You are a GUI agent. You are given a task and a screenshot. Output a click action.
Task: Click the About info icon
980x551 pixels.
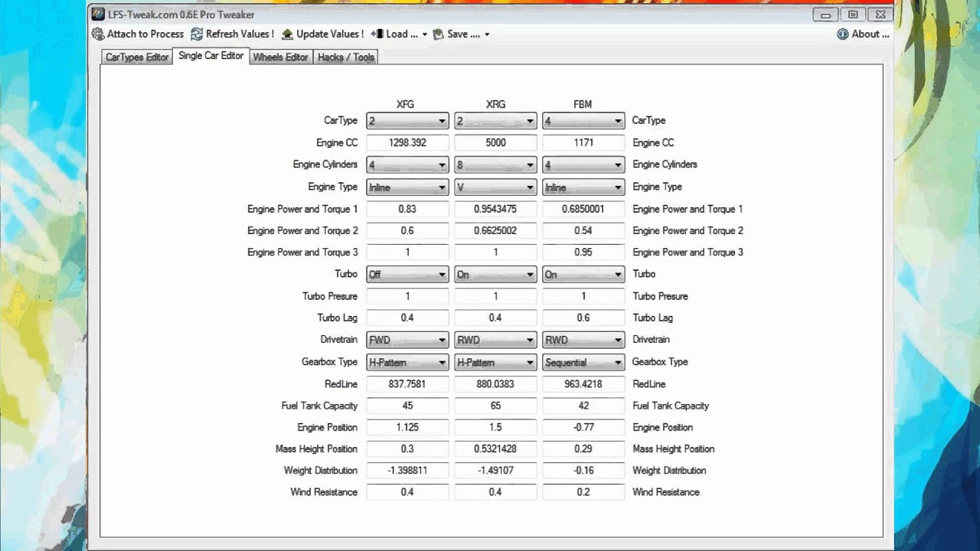point(843,34)
